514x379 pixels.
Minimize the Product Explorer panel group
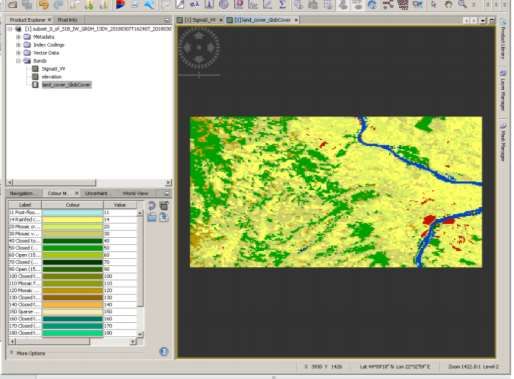pyautogui.click(x=166, y=20)
